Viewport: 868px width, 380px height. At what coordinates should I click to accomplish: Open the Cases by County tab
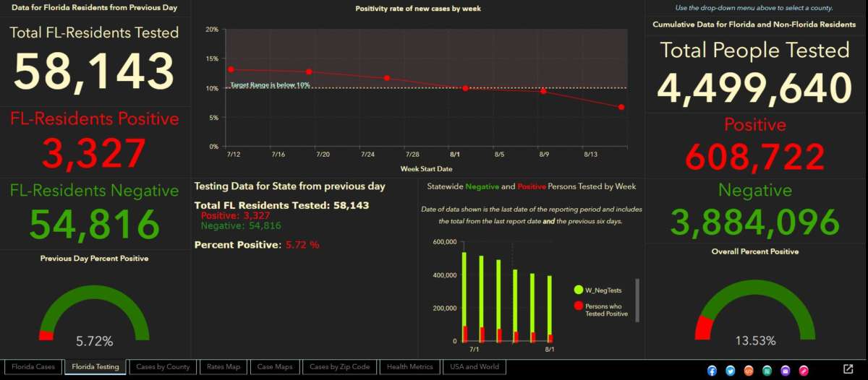[x=163, y=367]
